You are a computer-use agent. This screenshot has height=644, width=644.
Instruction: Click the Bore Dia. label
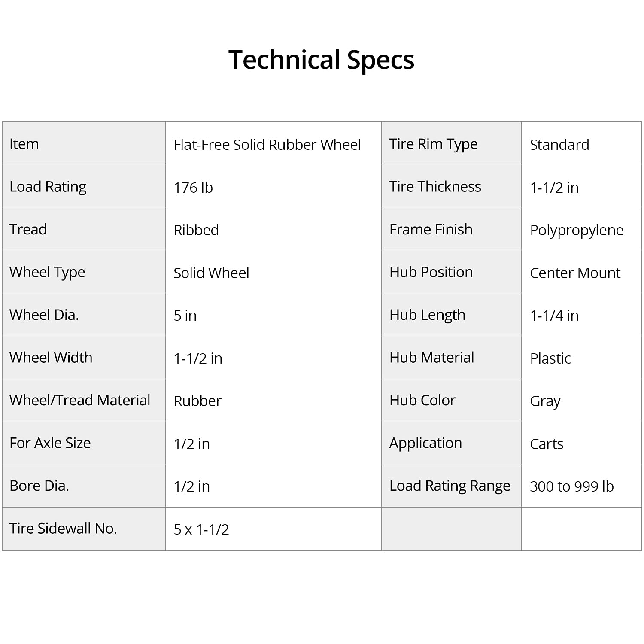[x=39, y=486]
